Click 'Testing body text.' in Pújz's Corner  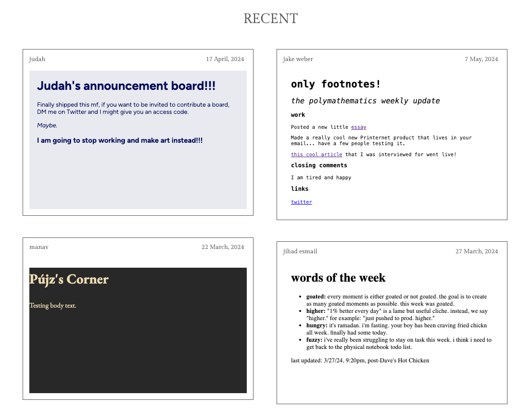coord(52,306)
